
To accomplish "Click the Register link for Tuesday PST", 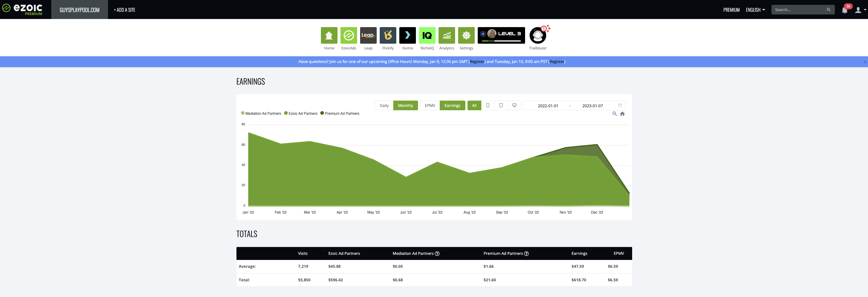I will [x=557, y=61].
